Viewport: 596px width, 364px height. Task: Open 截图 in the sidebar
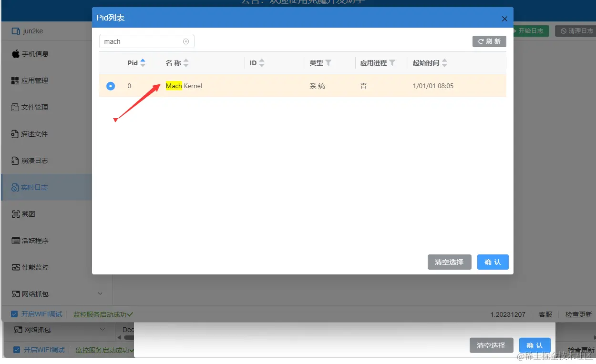coord(24,214)
